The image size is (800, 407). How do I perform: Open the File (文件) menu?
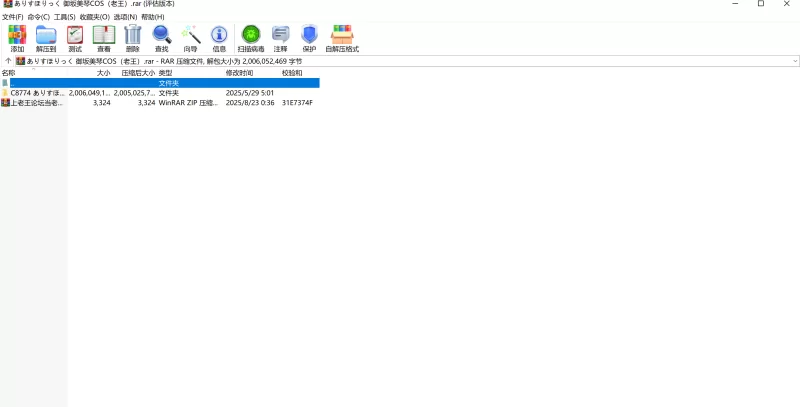pyautogui.click(x=13, y=17)
